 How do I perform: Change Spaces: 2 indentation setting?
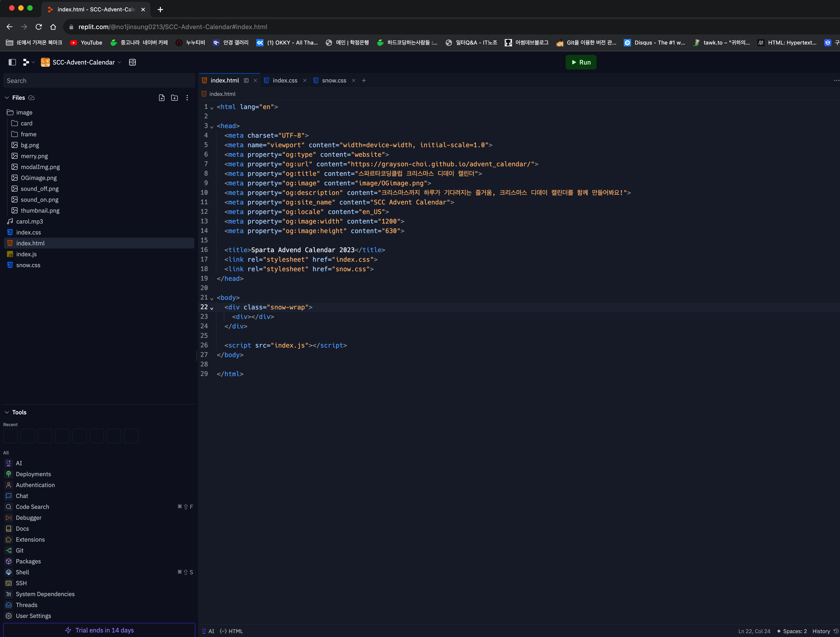click(x=792, y=631)
